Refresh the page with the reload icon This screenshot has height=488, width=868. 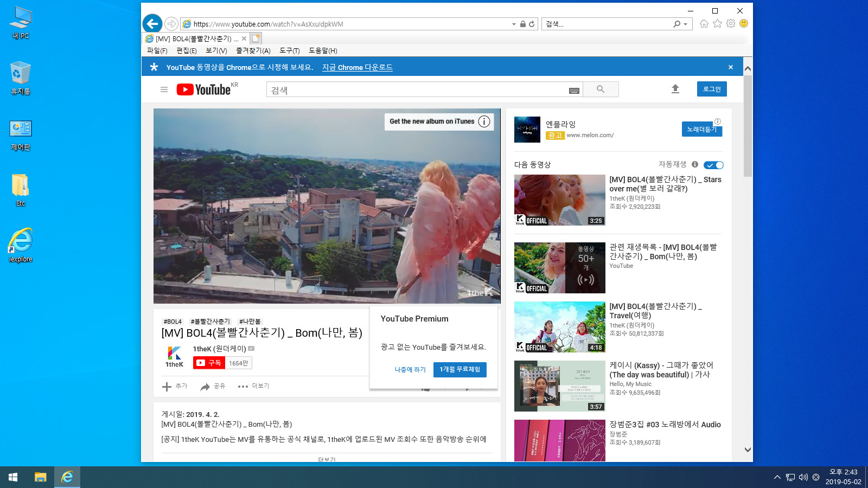click(532, 24)
